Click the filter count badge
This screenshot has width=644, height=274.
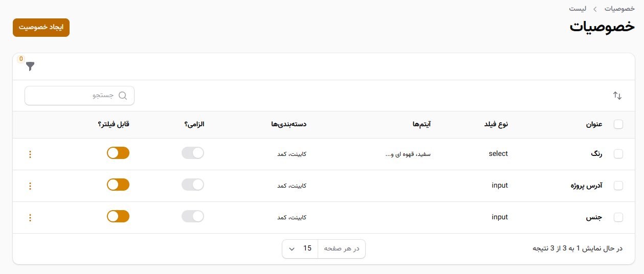(21, 59)
